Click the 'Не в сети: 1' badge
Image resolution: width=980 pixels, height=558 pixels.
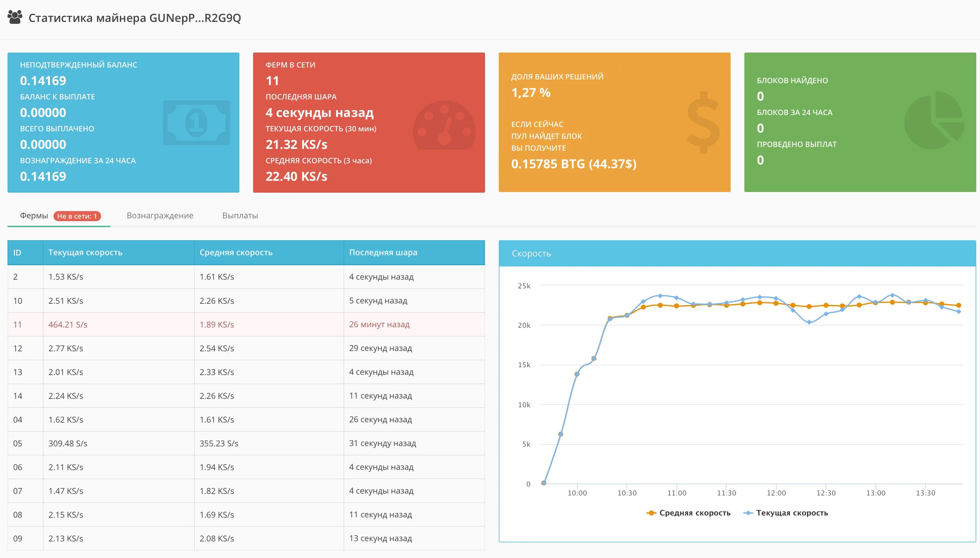tap(77, 216)
